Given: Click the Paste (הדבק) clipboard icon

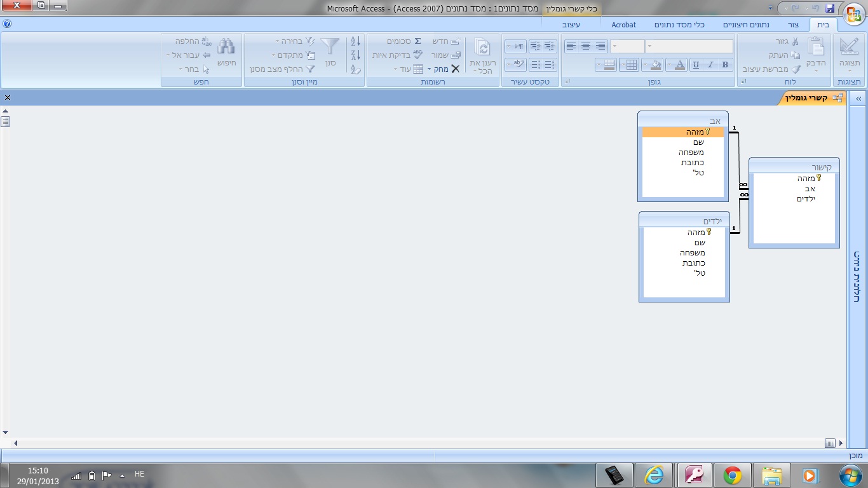Looking at the screenshot, I should (x=817, y=48).
